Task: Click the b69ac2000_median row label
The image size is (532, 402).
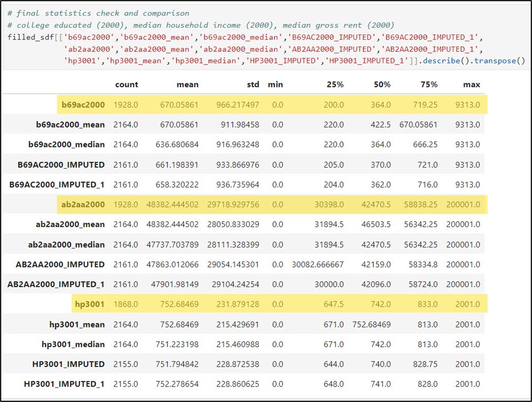Action: [x=67, y=144]
